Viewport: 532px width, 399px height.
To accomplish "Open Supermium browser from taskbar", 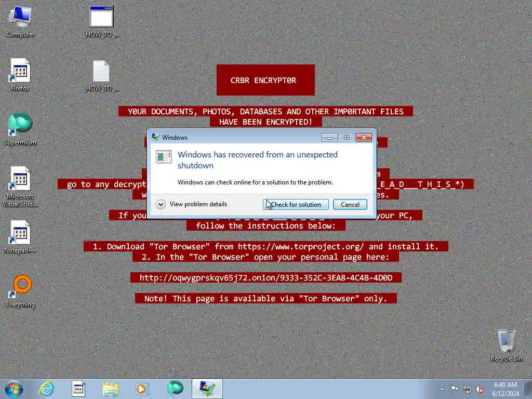I will point(175,389).
